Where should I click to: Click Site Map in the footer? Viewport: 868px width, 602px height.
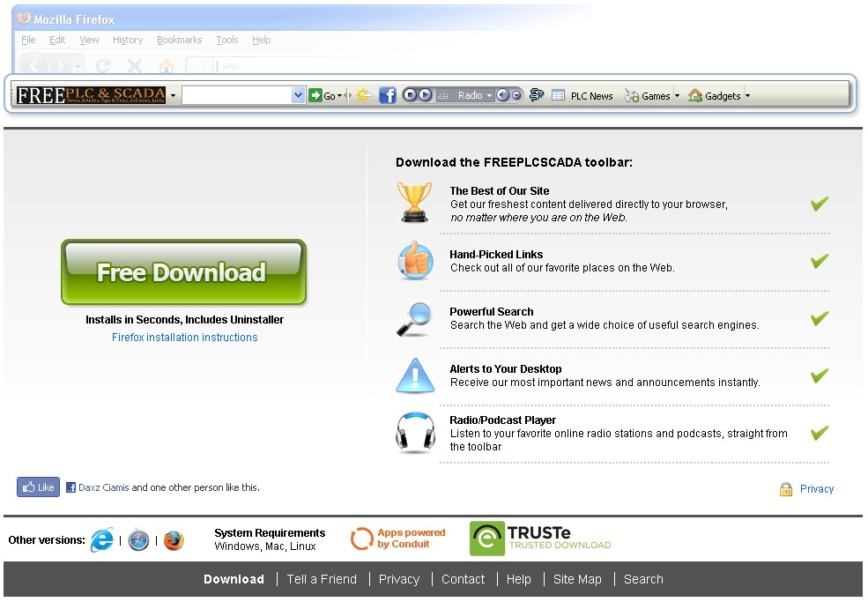point(577,579)
